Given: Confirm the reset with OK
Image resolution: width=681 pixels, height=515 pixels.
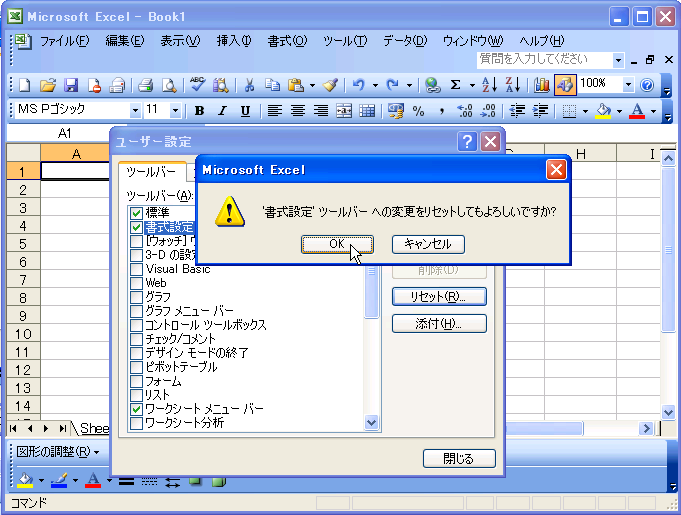Looking at the screenshot, I should [337, 244].
